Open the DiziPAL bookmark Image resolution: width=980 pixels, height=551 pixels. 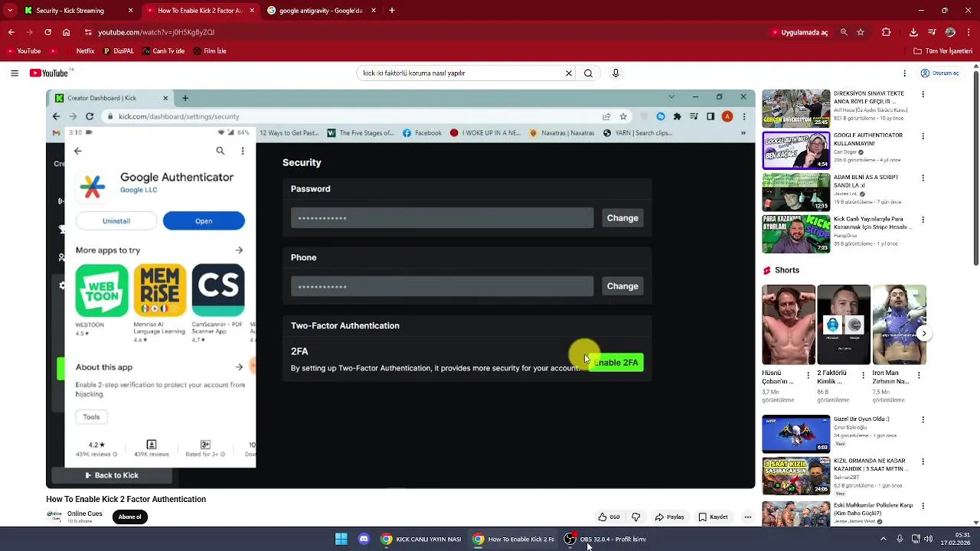(119, 51)
